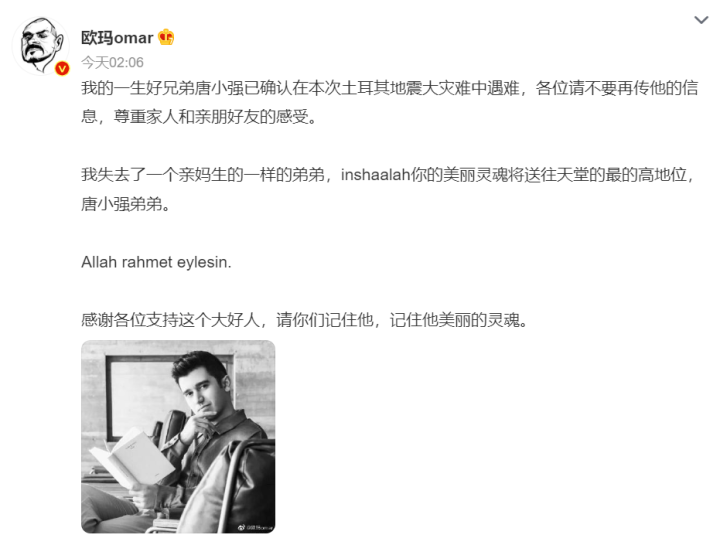Click the text Allah rahmet eylesin.

156,262
